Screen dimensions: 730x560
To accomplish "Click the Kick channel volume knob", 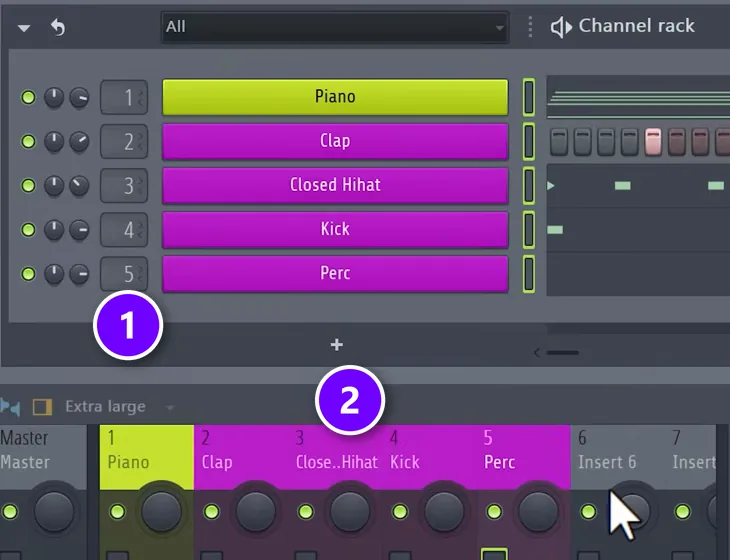I will (x=79, y=229).
